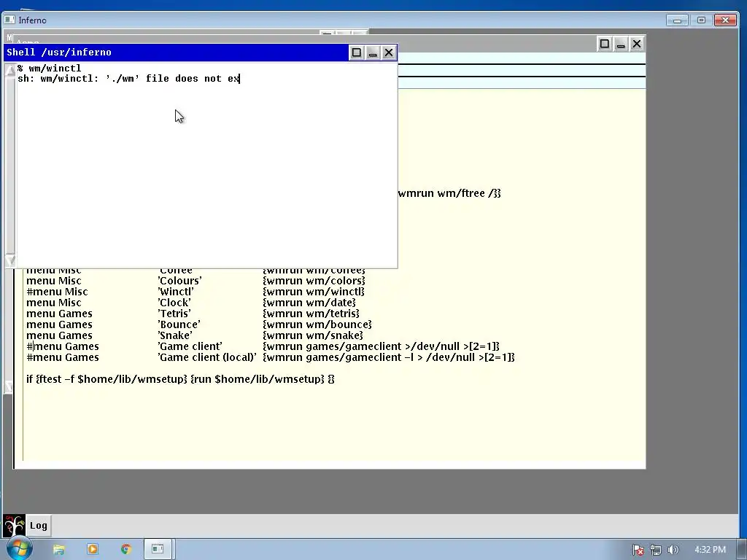
Task: Open the volume speaker tray icon
Action: (x=673, y=550)
